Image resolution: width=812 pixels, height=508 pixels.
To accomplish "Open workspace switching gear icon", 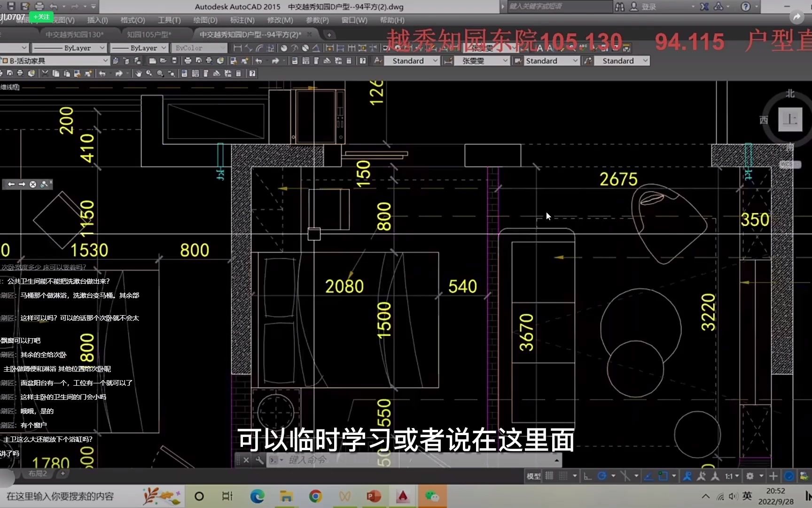I will pos(750,476).
